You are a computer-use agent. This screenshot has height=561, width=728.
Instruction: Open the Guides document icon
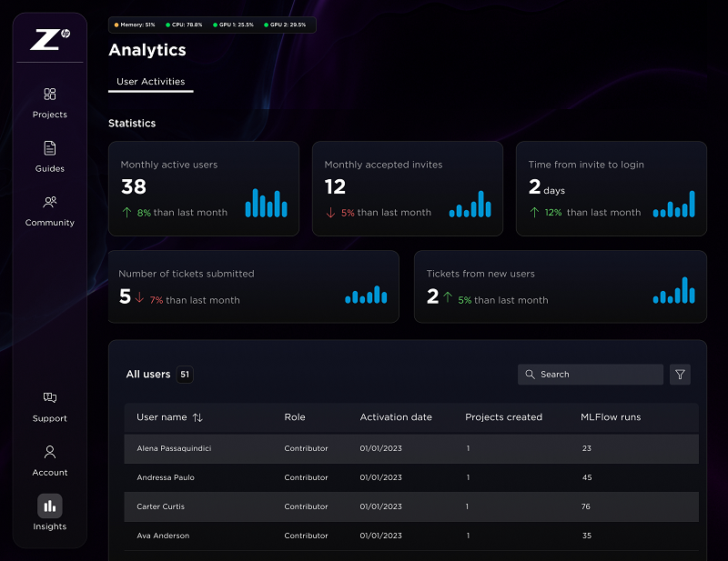(50, 148)
